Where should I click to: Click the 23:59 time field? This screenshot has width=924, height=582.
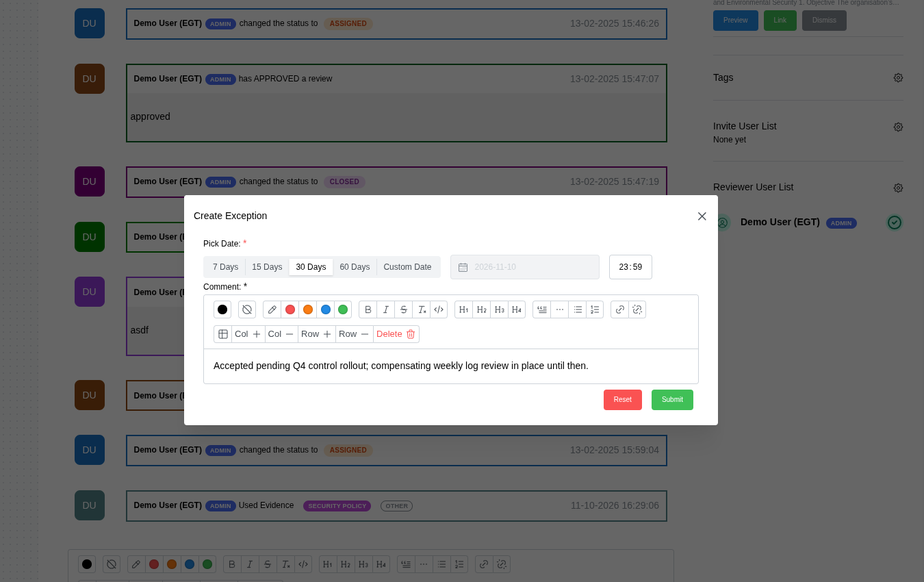pyautogui.click(x=630, y=267)
